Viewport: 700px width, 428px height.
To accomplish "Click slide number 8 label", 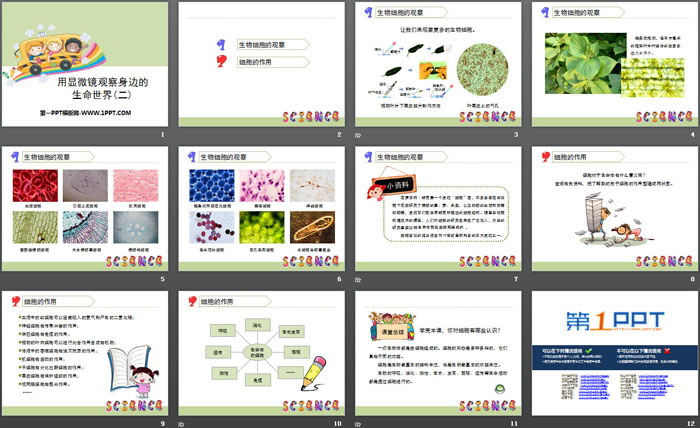I will tap(693, 279).
